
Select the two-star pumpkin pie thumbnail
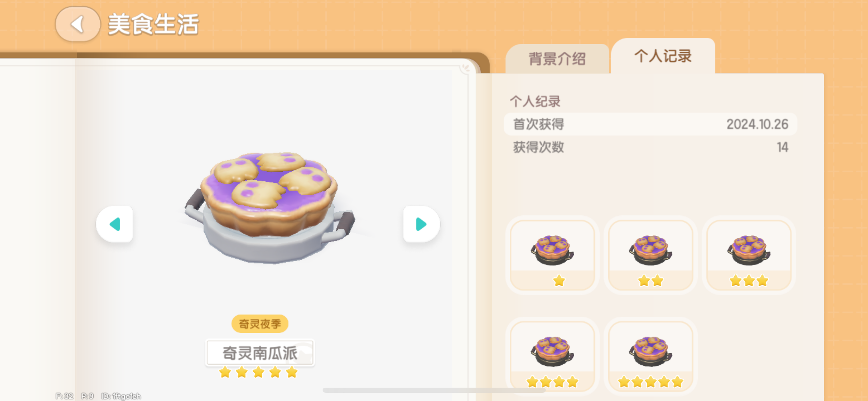(651, 255)
